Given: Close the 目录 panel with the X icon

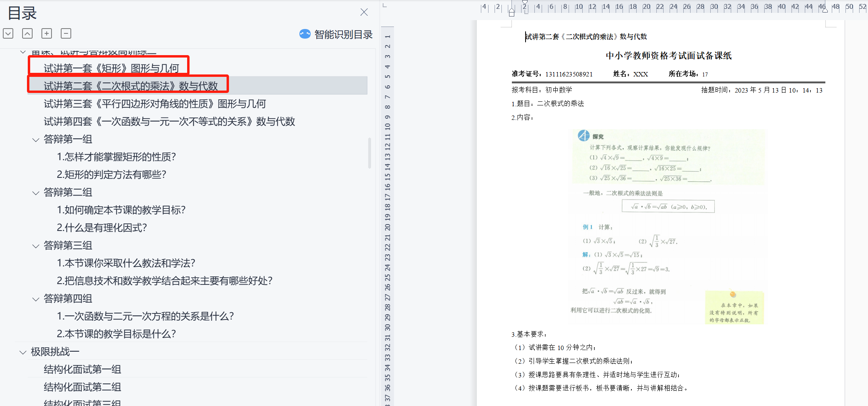Looking at the screenshot, I should pos(364,12).
